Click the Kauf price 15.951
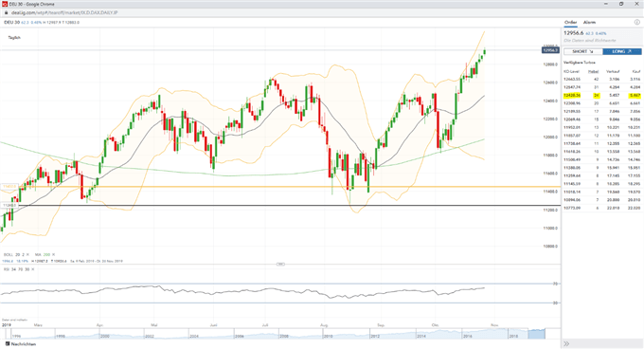 coord(635,168)
